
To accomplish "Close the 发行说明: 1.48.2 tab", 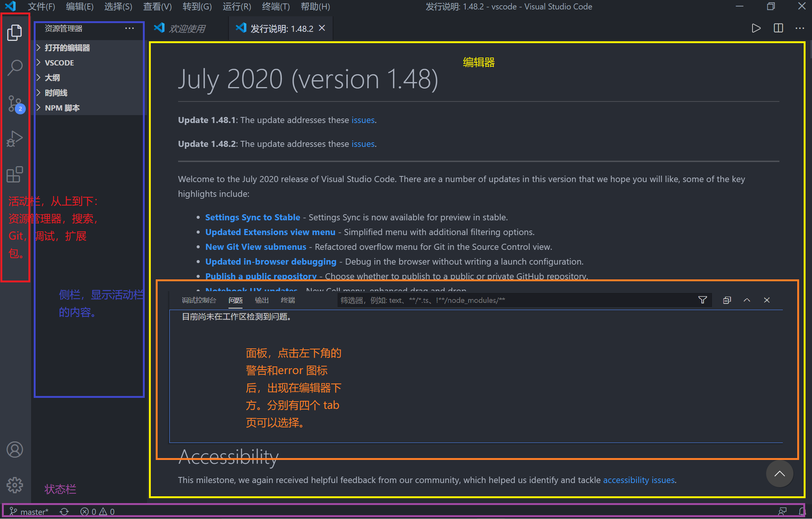I will (x=322, y=28).
